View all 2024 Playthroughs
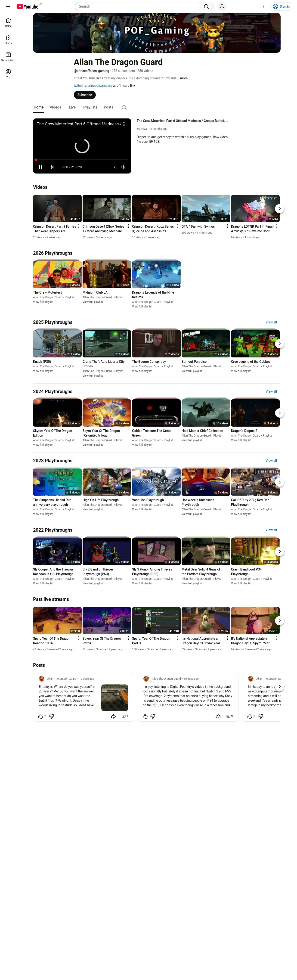The image size is (297, 980). coord(271,392)
